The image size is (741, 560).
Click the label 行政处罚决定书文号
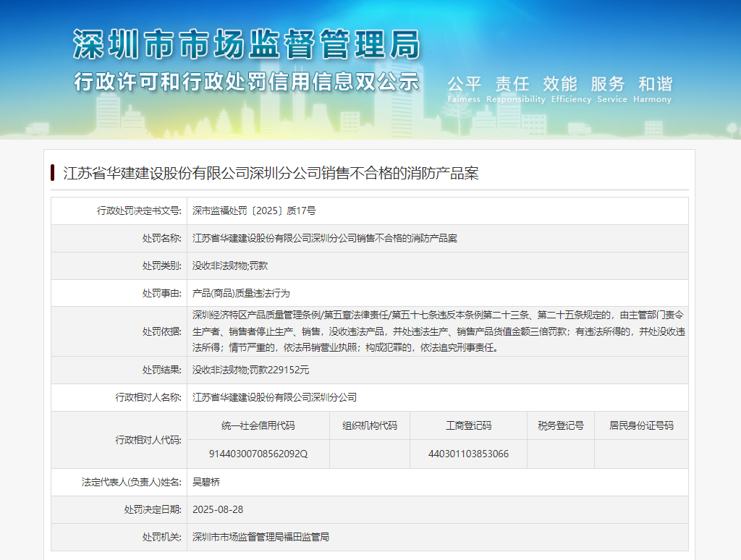(x=139, y=211)
